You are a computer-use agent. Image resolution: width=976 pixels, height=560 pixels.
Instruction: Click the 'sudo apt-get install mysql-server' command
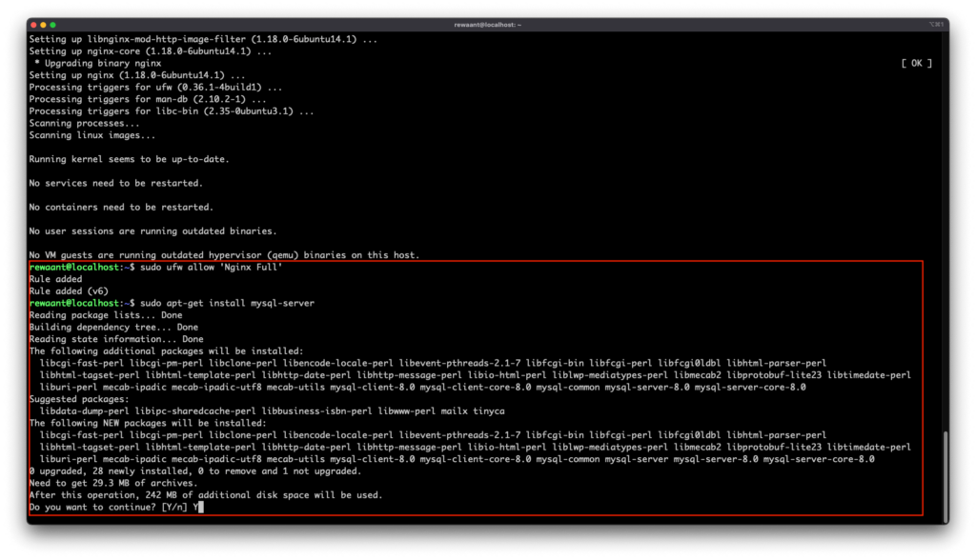[x=227, y=303]
